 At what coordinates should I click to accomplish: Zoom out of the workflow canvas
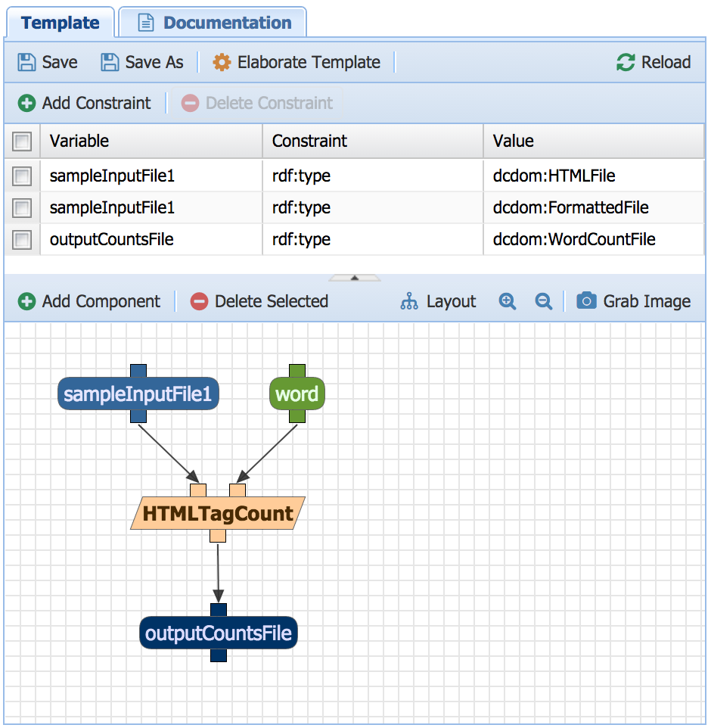pos(543,301)
